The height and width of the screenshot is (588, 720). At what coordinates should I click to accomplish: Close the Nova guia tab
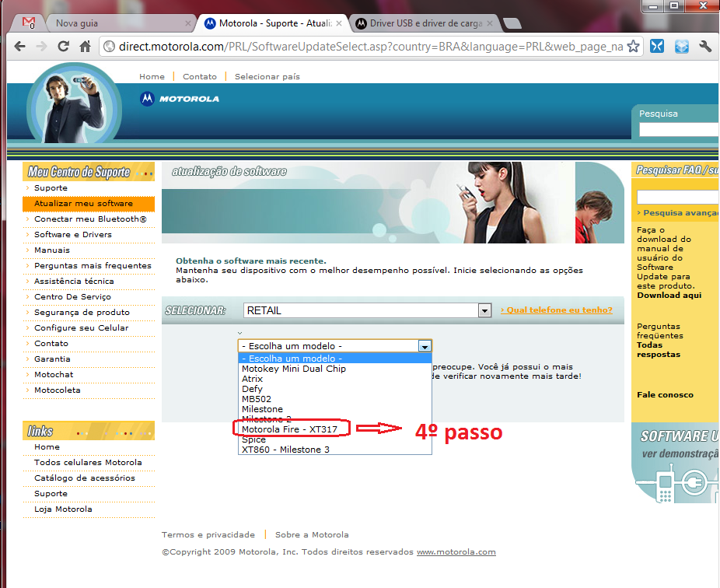point(188,23)
